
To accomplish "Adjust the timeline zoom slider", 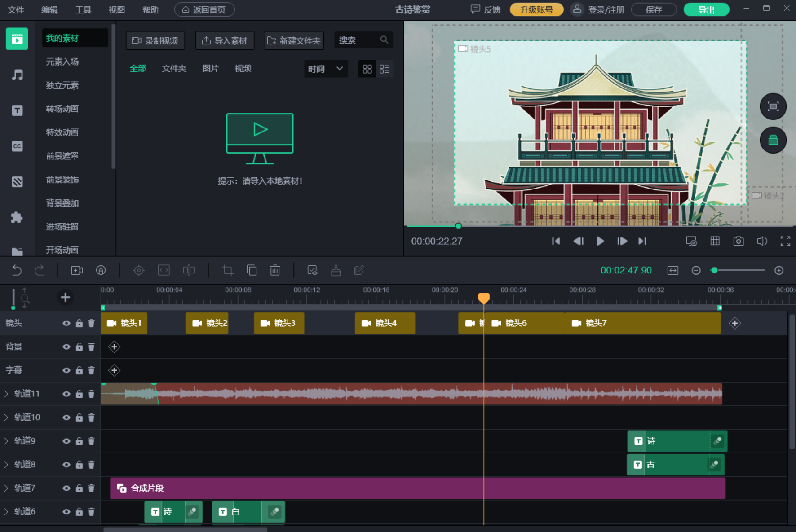I will [715, 270].
